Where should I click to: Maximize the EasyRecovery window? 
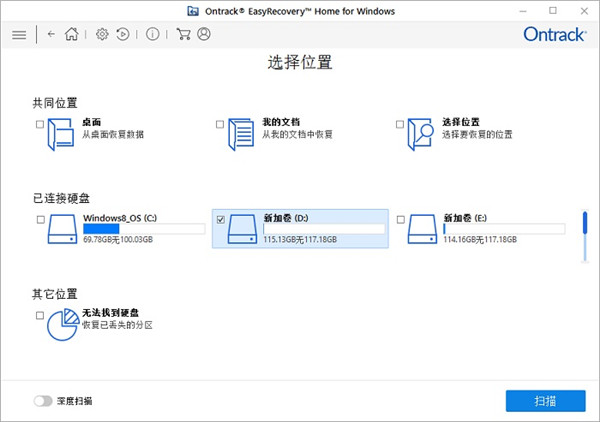coord(553,11)
